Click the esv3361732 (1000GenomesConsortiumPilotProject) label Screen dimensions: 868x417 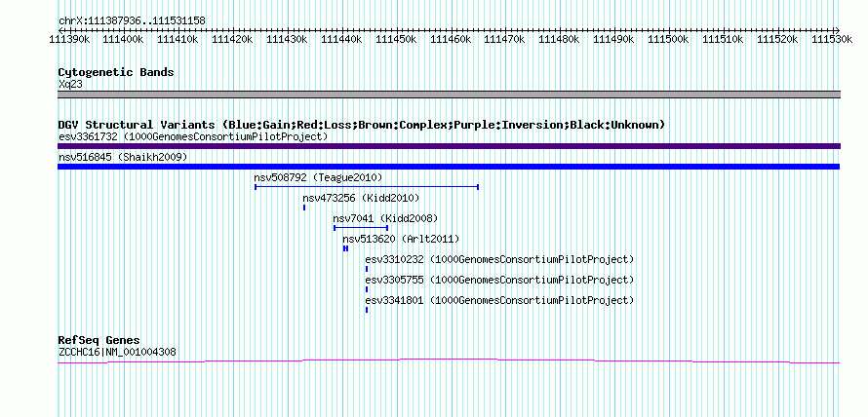pyautogui.click(x=193, y=136)
